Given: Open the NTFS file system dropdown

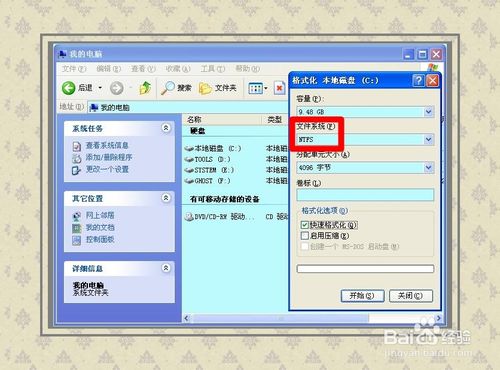Looking at the screenshot, I should pos(429,140).
